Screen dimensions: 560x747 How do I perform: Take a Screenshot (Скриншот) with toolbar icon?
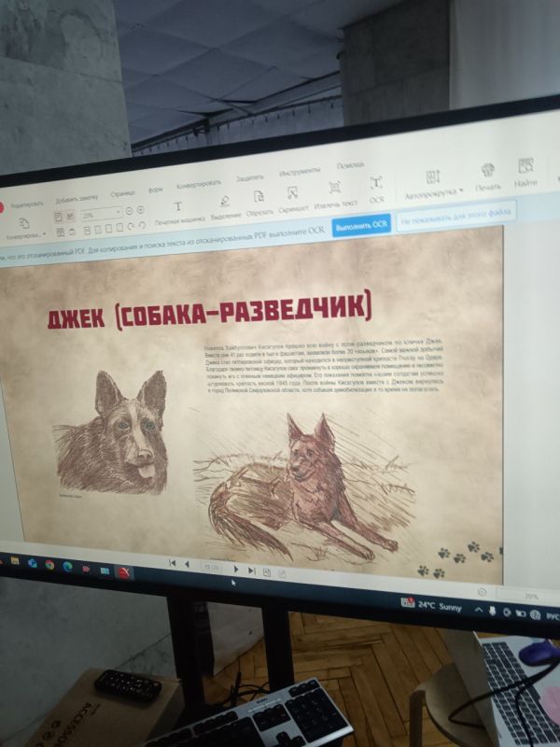tap(293, 194)
